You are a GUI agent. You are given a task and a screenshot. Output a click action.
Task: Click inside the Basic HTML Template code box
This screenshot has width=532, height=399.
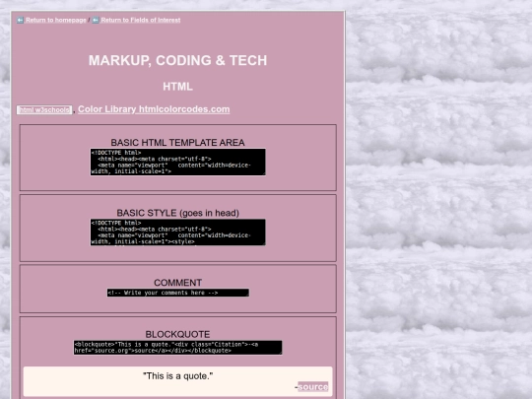(177, 162)
